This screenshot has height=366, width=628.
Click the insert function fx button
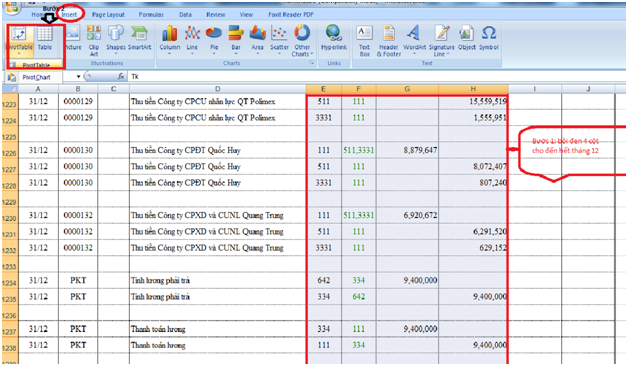pos(121,76)
